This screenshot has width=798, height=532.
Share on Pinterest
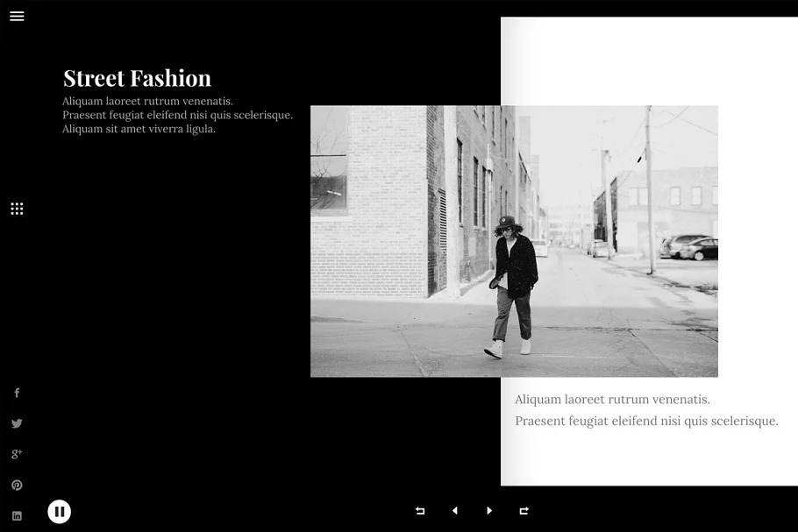(17, 485)
